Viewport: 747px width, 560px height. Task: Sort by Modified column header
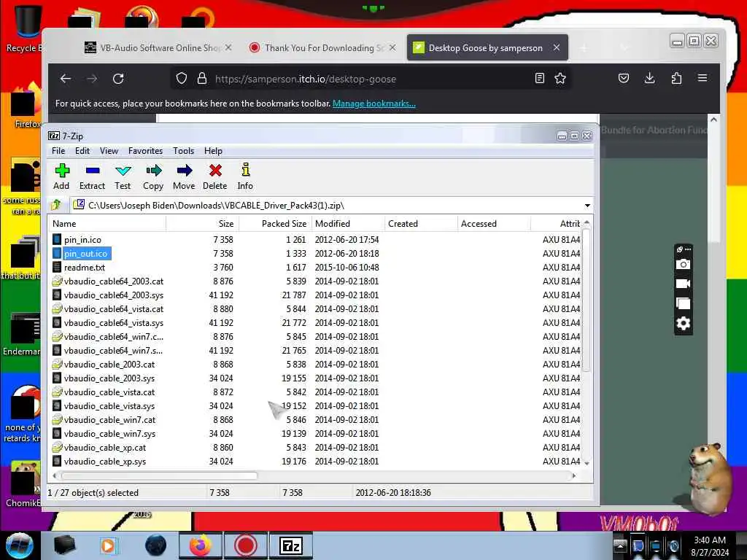pyautogui.click(x=348, y=224)
